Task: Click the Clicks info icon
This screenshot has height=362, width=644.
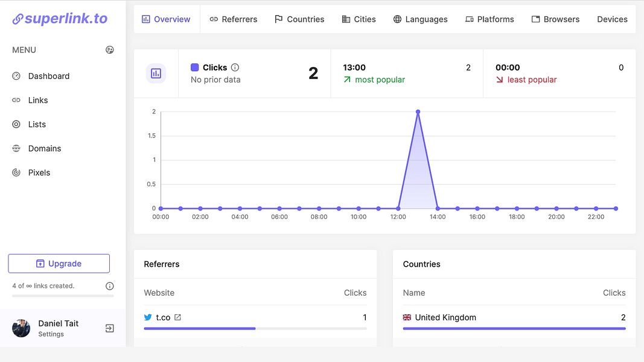Action: [235, 68]
